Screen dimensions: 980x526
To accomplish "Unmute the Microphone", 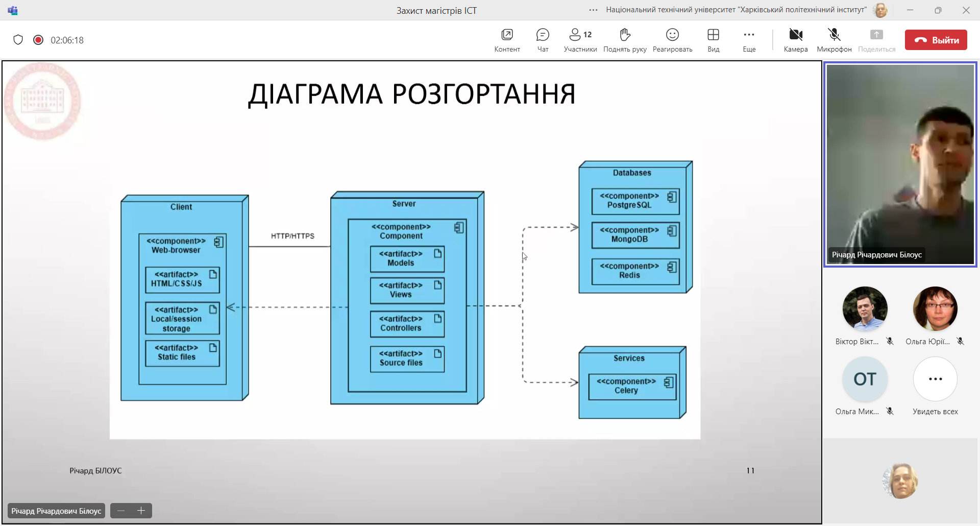I will 834,40.
